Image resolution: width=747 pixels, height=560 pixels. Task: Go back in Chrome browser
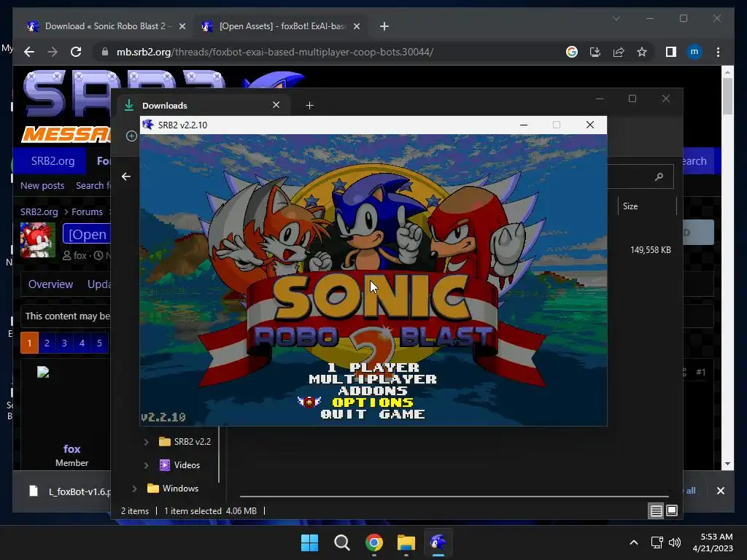coord(29,52)
